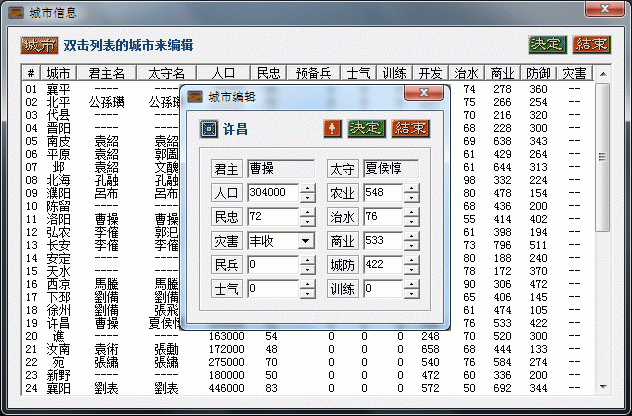Click the red up-arrow icon in edit dialog
Image resolution: width=632 pixels, height=416 pixels.
click(x=332, y=129)
